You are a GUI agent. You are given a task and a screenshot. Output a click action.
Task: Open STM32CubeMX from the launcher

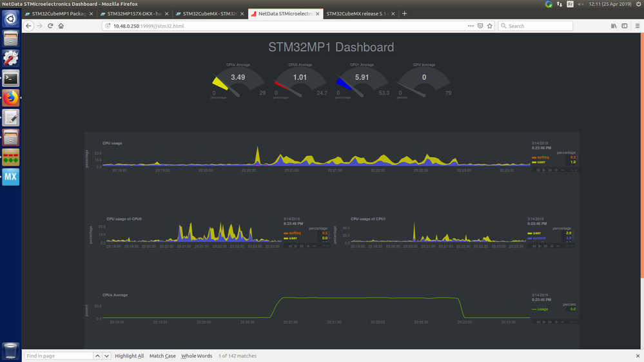pyautogui.click(x=11, y=177)
